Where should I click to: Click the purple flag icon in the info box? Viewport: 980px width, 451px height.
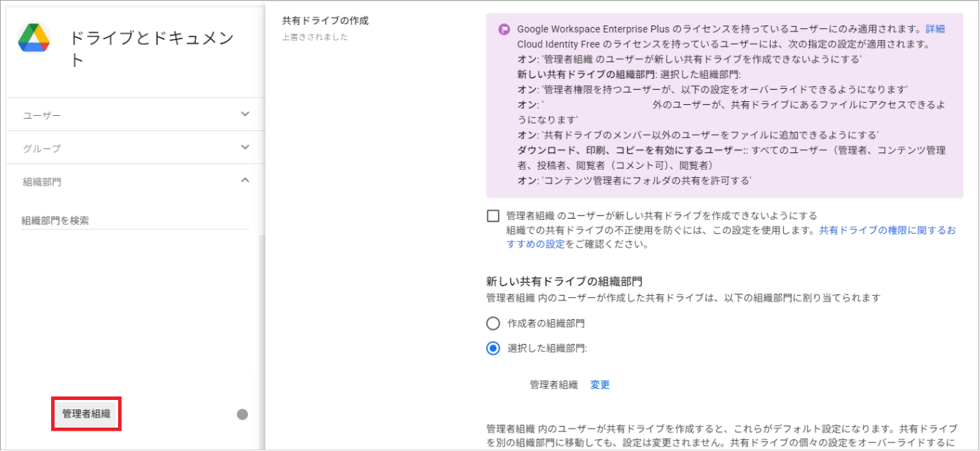coord(504,29)
